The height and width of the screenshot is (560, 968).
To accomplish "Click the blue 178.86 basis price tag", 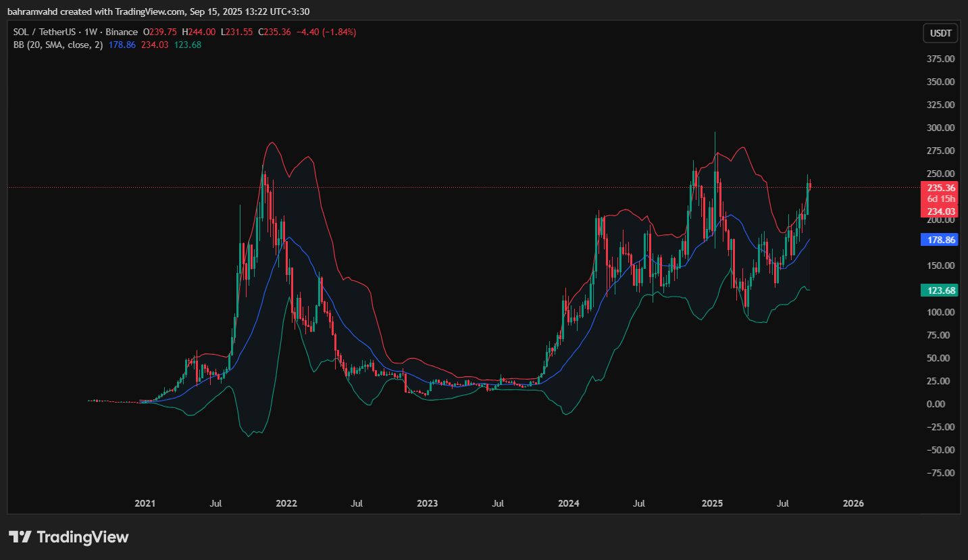I will [940, 240].
